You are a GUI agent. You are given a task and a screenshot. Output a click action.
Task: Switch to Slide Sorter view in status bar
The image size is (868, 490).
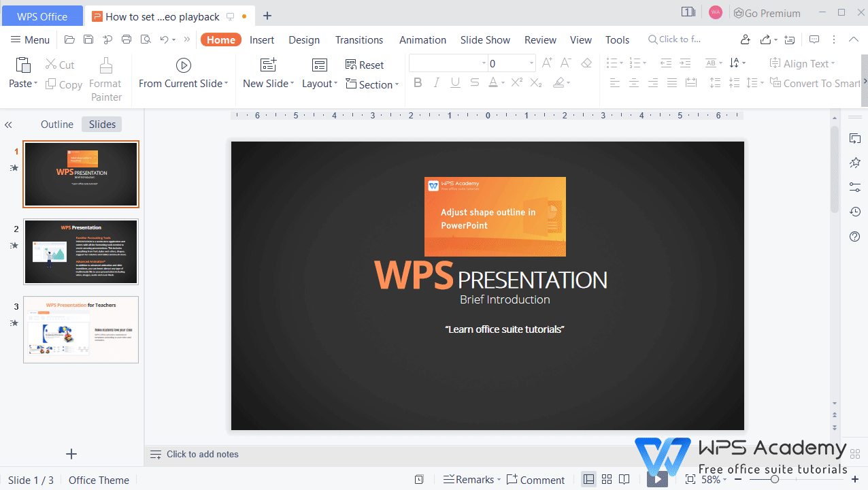coord(607,480)
